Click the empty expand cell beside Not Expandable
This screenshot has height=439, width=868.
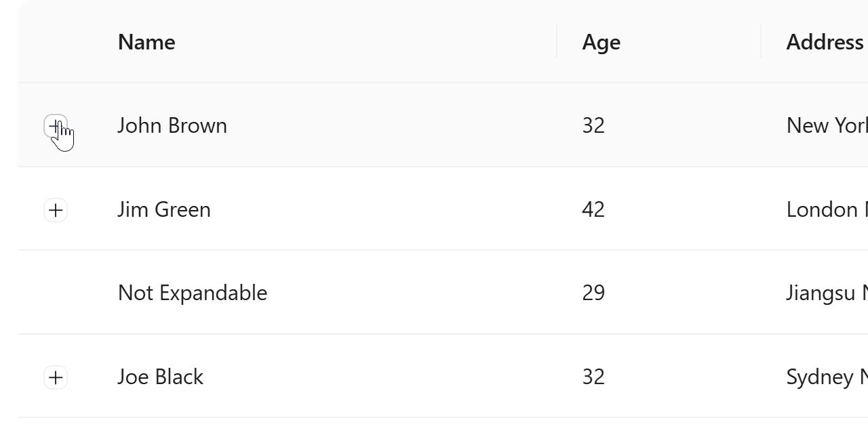click(x=56, y=293)
